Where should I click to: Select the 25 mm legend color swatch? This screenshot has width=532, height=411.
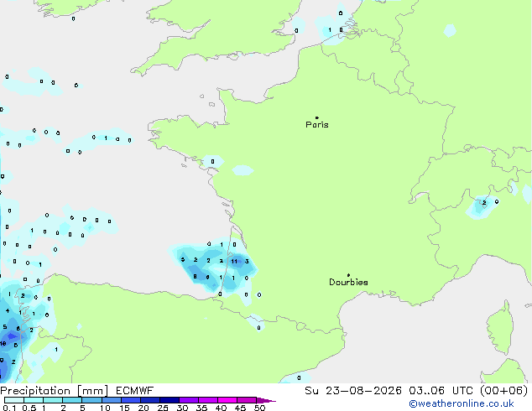pyautogui.click(x=169, y=400)
